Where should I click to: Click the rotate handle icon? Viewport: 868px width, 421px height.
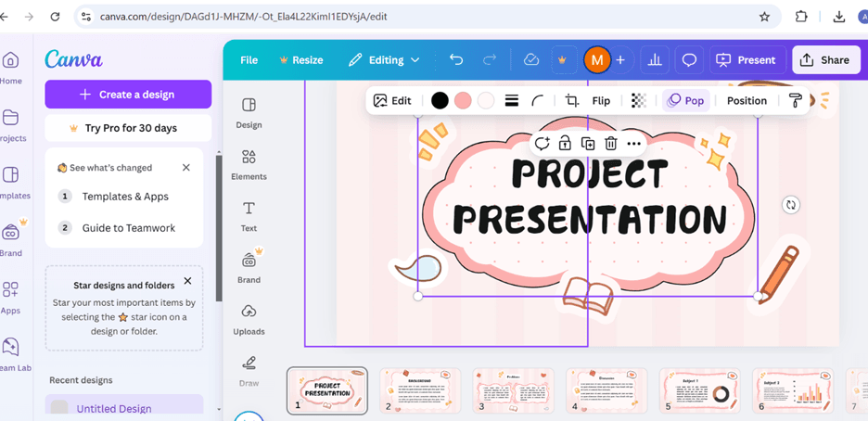(791, 205)
